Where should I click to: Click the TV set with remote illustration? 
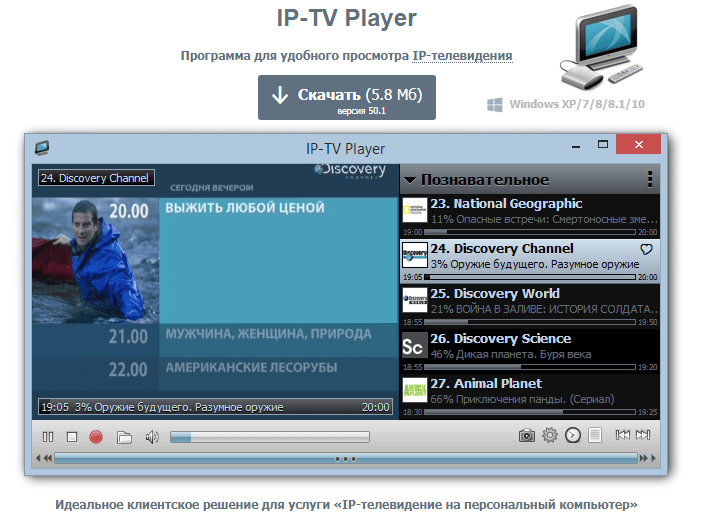602,47
